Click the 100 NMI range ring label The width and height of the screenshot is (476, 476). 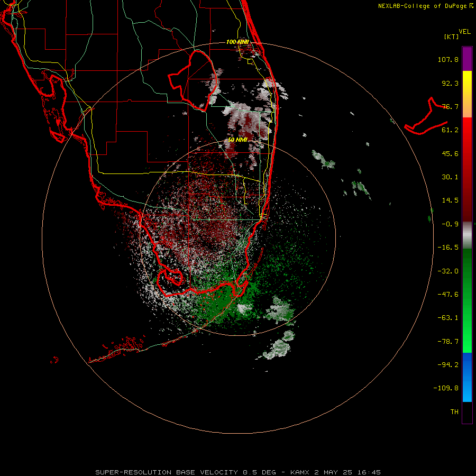pos(237,42)
